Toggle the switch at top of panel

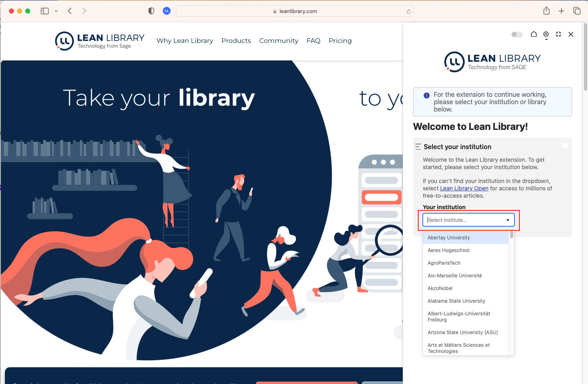[517, 34]
